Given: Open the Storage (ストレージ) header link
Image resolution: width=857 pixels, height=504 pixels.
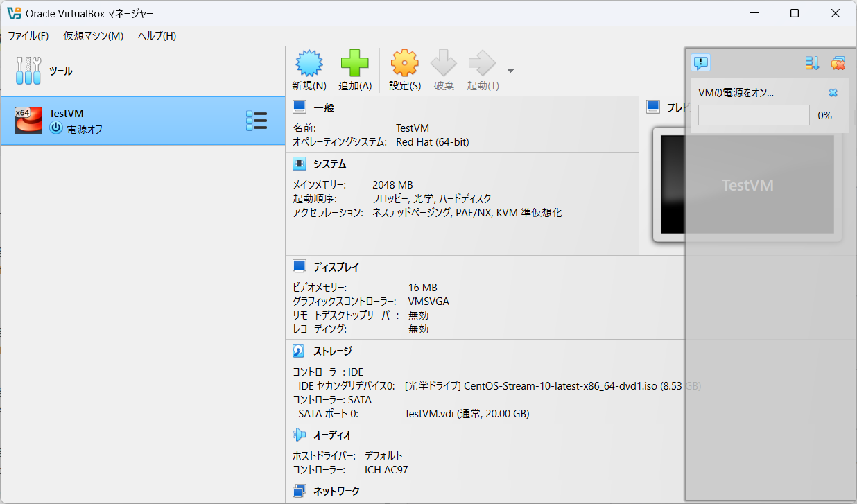Looking at the screenshot, I should [x=333, y=351].
